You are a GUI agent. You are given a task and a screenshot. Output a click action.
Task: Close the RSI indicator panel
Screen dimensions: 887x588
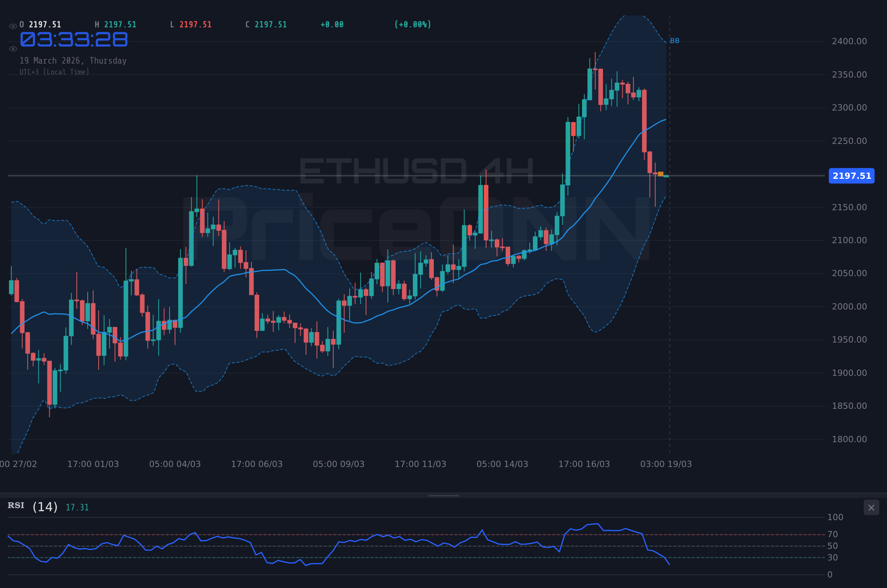(x=871, y=507)
